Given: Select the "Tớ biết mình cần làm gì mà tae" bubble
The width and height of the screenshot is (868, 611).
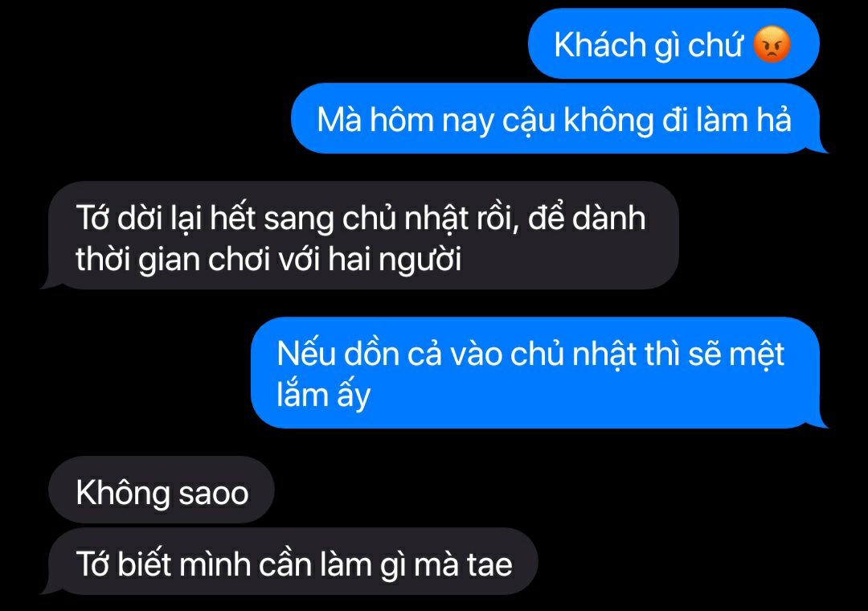Looking at the screenshot, I should point(289,562).
